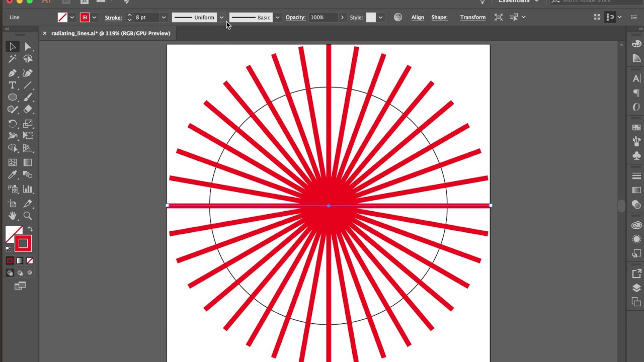Pick the Mesh tool
Screen dimensions: 644x362
click(13, 162)
